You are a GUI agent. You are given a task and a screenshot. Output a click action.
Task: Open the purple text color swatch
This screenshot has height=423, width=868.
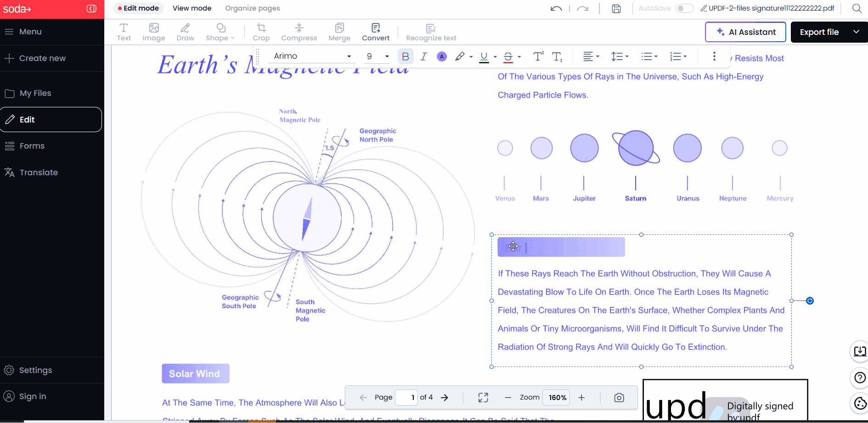click(x=441, y=56)
